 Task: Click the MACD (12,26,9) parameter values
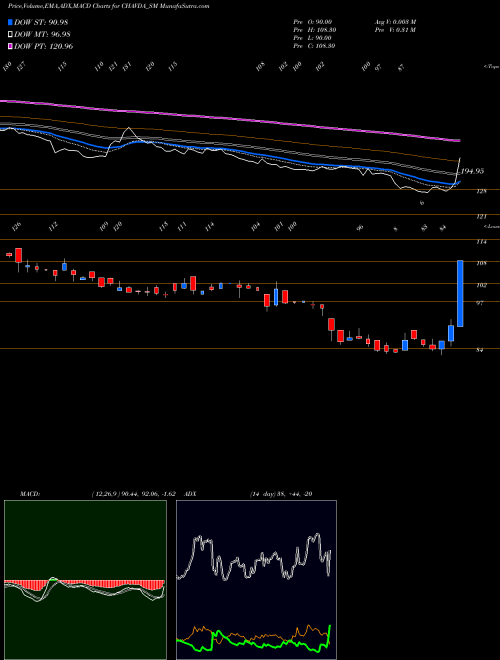pyautogui.click(x=133, y=494)
